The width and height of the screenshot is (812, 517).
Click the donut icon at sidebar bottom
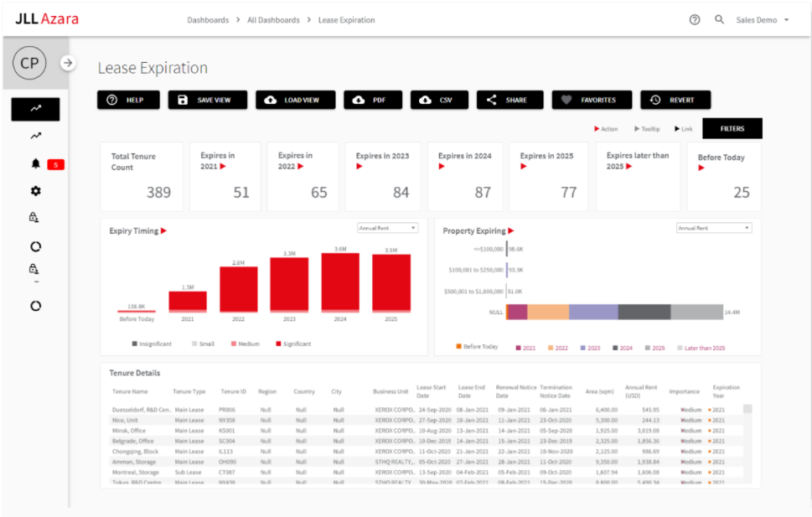tap(35, 306)
